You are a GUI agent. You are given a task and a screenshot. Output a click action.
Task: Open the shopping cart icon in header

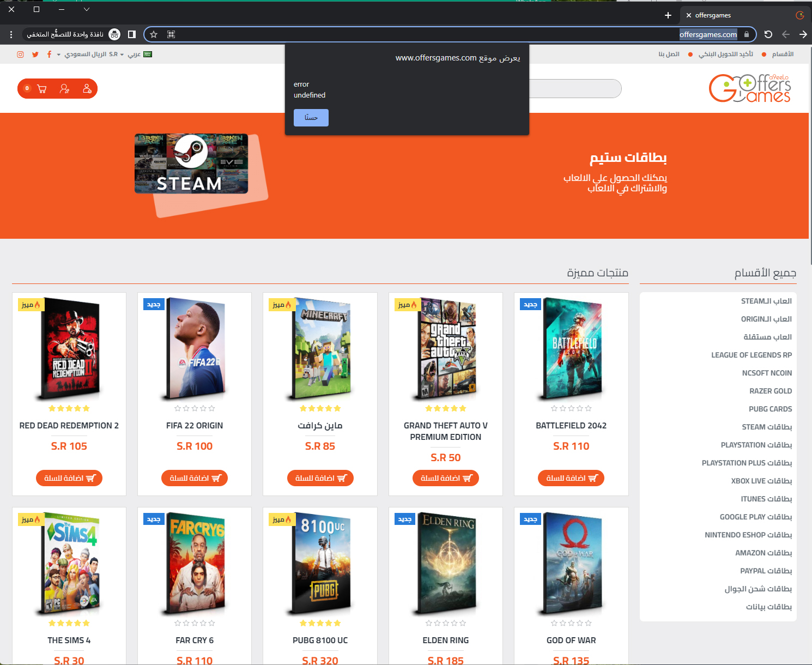click(x=42, y=89)
